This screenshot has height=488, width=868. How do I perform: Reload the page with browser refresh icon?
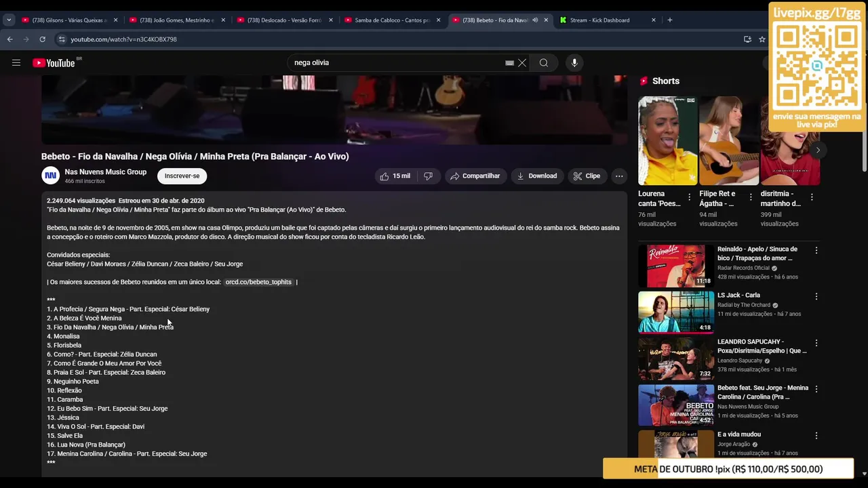point(42,39)
